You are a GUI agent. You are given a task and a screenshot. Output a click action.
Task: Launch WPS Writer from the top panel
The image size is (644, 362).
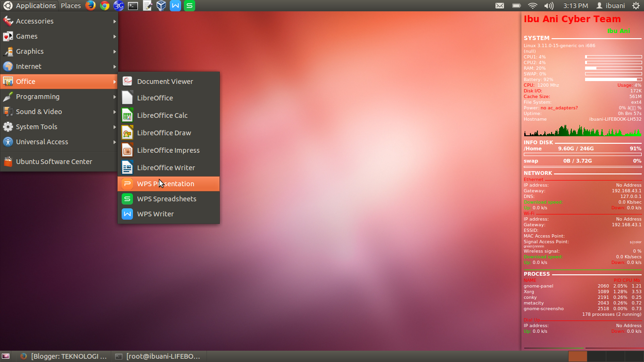pyautogui.click(x=175, y=6)
